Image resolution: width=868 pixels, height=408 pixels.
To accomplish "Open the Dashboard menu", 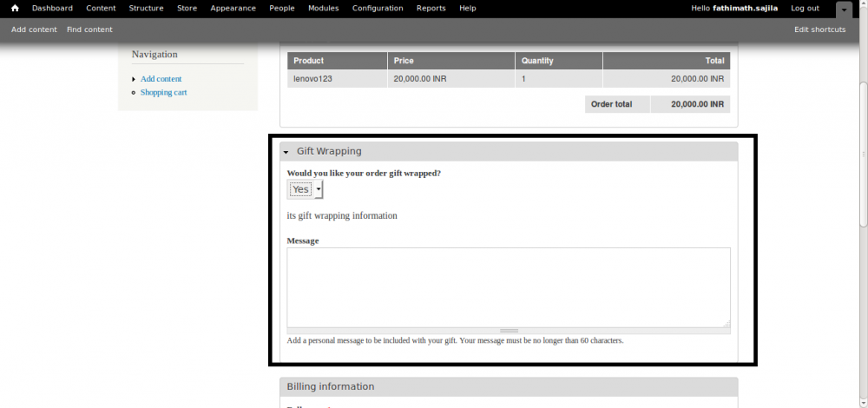I will click(x=52, y=9).
